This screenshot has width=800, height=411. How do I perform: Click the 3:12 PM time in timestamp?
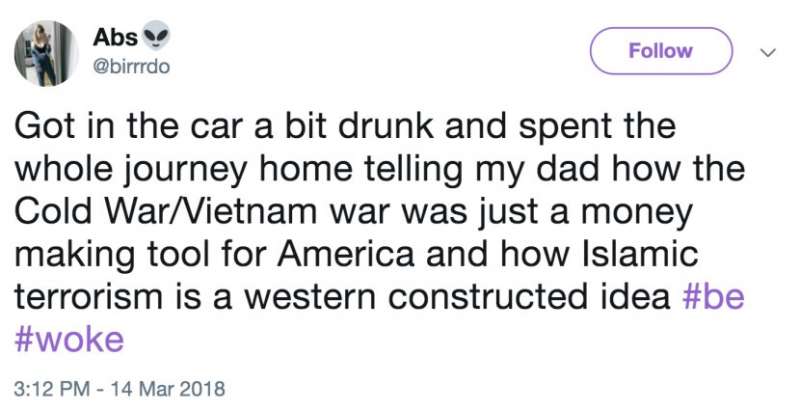click(48, 387)
